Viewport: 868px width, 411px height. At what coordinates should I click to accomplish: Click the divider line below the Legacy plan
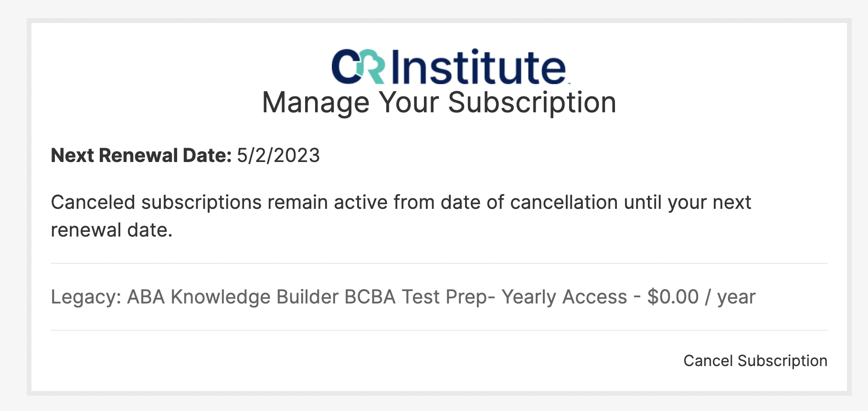pos(439,330)
